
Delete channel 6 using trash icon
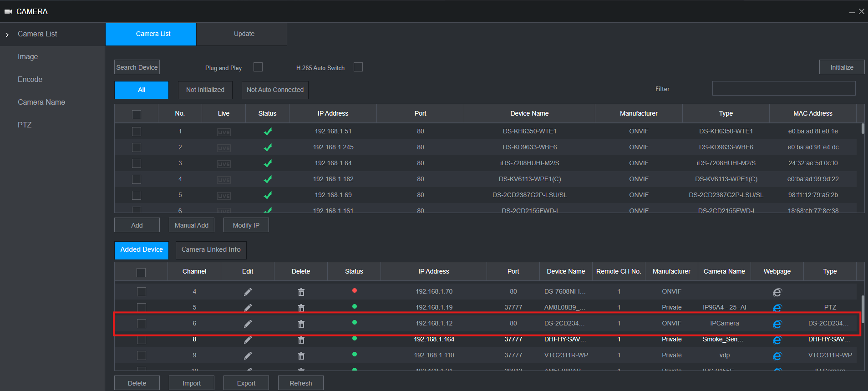point(301,324)
